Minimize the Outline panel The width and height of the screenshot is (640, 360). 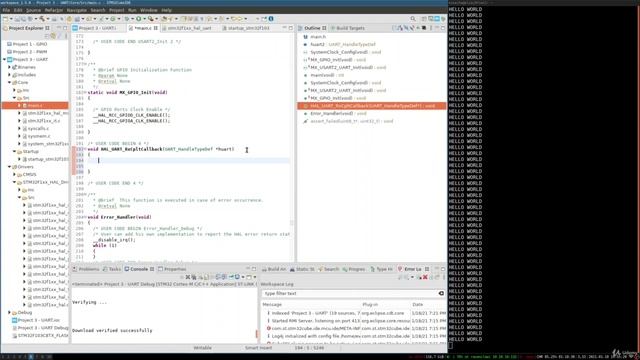coord(437,28)
